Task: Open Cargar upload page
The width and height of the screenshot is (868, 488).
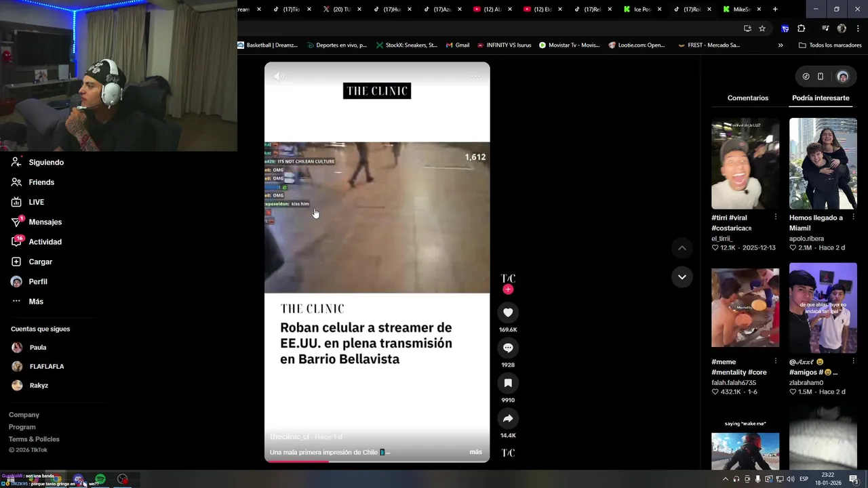Action: [x=32, y=262]
